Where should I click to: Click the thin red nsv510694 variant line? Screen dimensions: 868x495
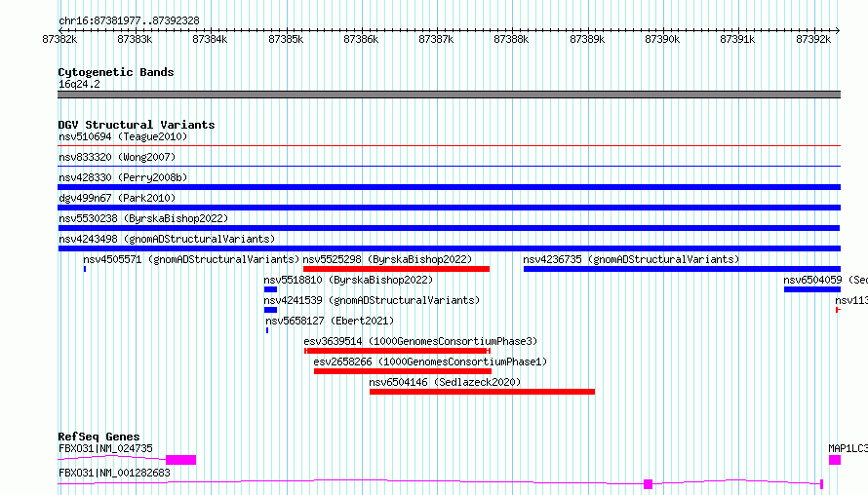click(x=449, y=145)
